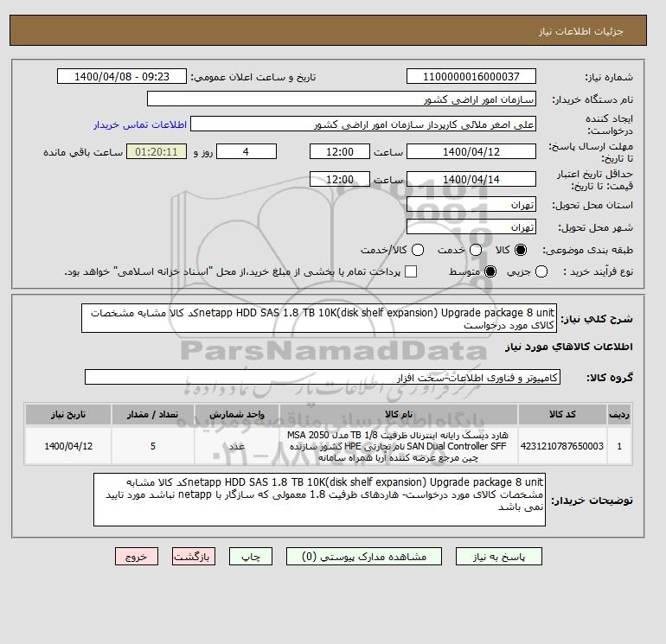
Task: Select the کالا radio button
Action: point(521,250)
